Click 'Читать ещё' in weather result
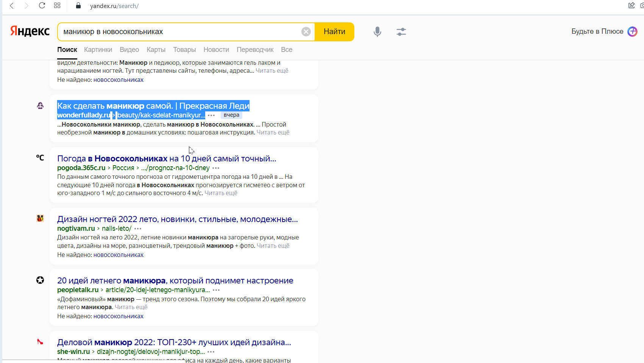Viewport: 644px width, 363px height. [x=221, y=193]
